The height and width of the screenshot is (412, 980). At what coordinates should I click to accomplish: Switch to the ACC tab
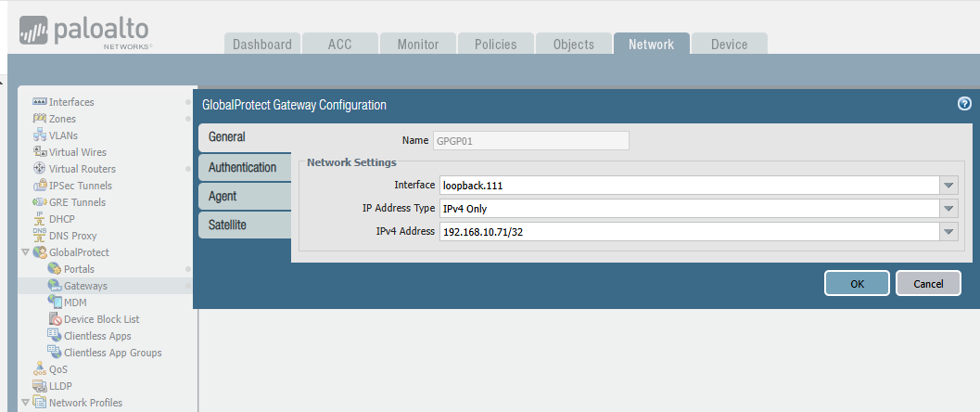click(340, 45)
